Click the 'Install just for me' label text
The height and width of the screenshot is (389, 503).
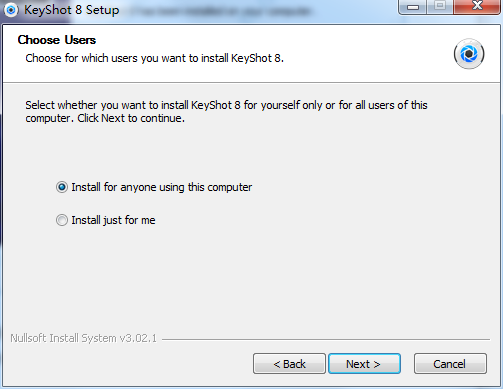coord(113,220)
